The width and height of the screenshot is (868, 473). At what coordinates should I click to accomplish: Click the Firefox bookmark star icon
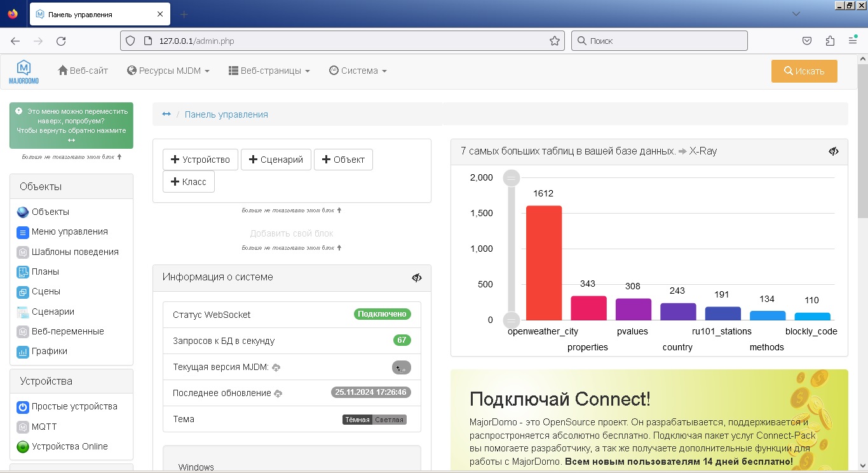point(555,41)
